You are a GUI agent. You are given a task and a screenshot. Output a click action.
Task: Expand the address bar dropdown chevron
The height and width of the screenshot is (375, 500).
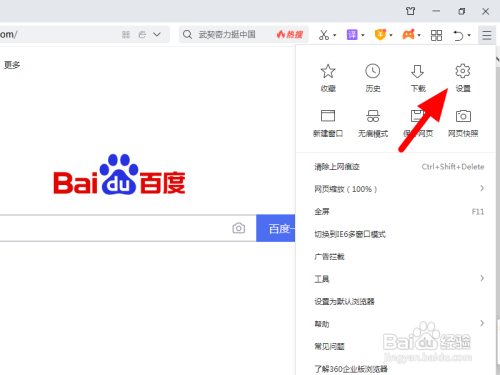point(157,34)
